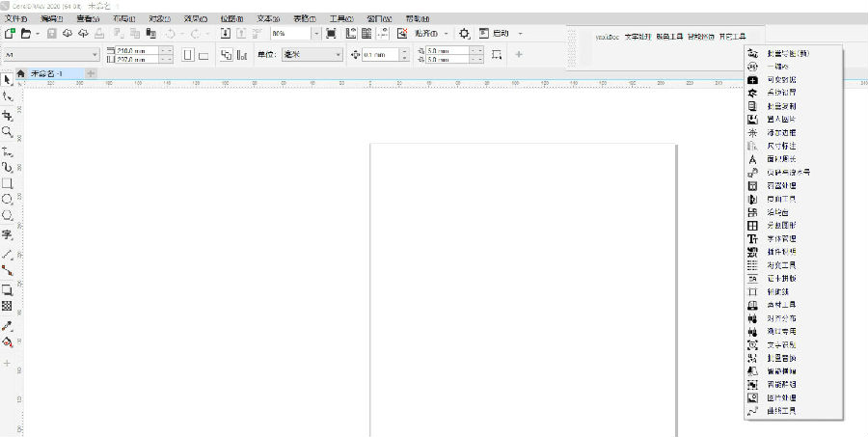The height and width of the screenshot is (437, 868).
Task: Select the Rectangle tool
Action: click(8, 182)
